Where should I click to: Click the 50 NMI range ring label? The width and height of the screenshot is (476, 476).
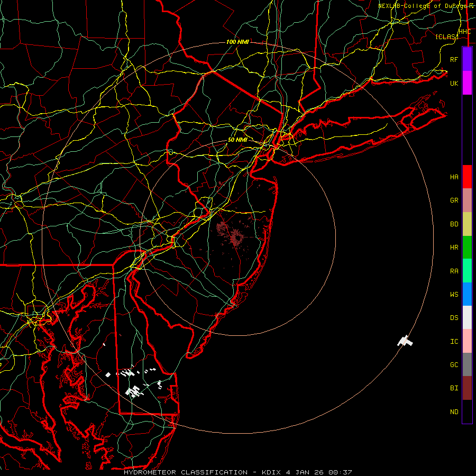pos(237,140)
